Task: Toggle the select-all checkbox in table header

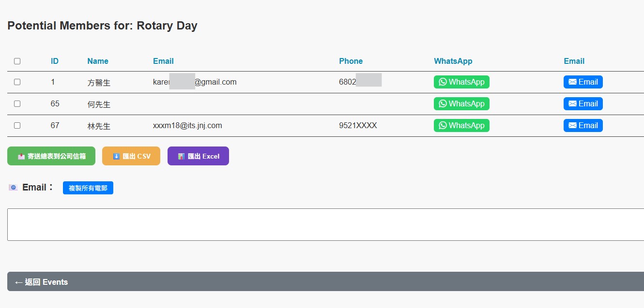Action: coord(17,61)
